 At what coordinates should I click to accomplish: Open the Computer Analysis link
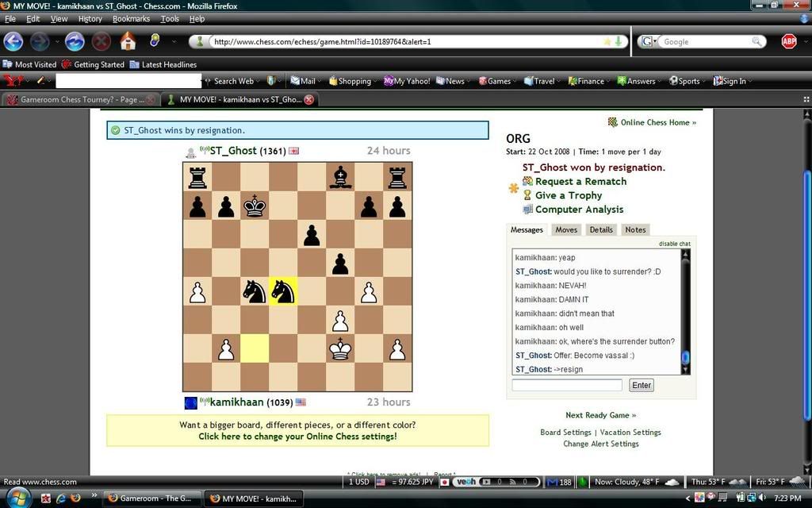coord(579,210)
